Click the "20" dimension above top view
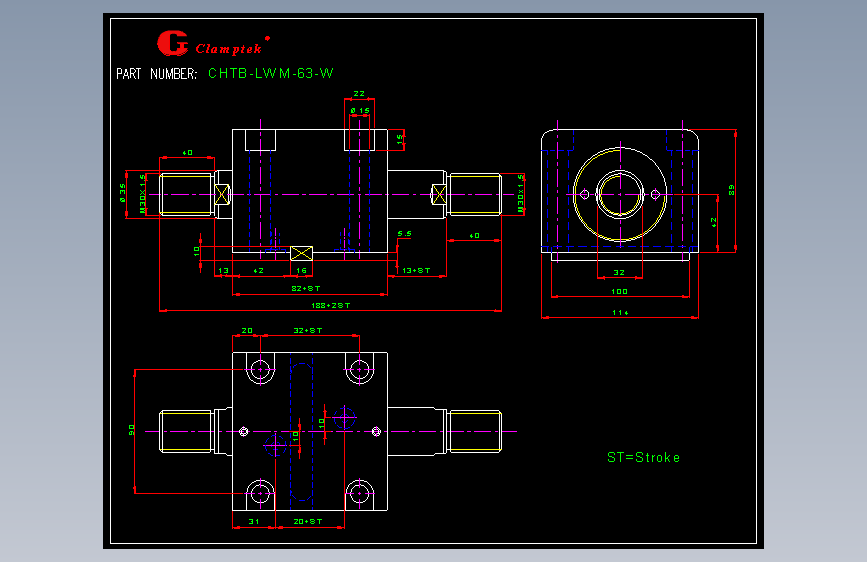Viewport: 867px width, 562px height. [247, 330]
